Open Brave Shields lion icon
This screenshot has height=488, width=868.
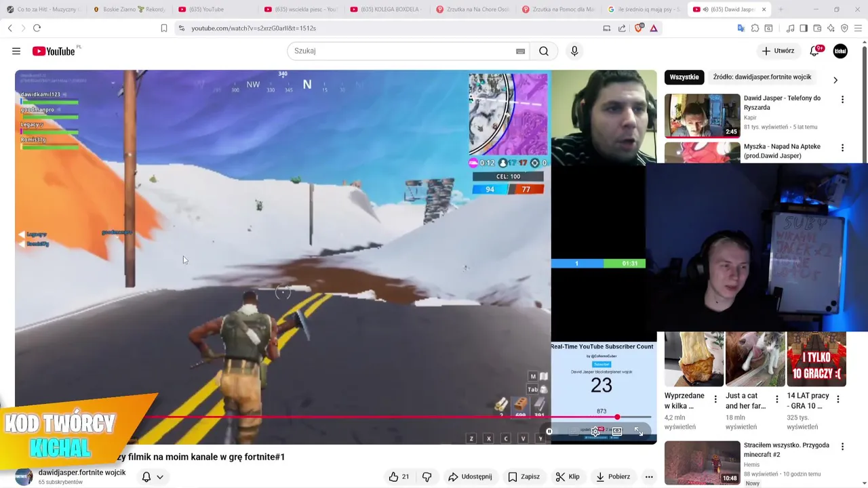tap(638, 28)
